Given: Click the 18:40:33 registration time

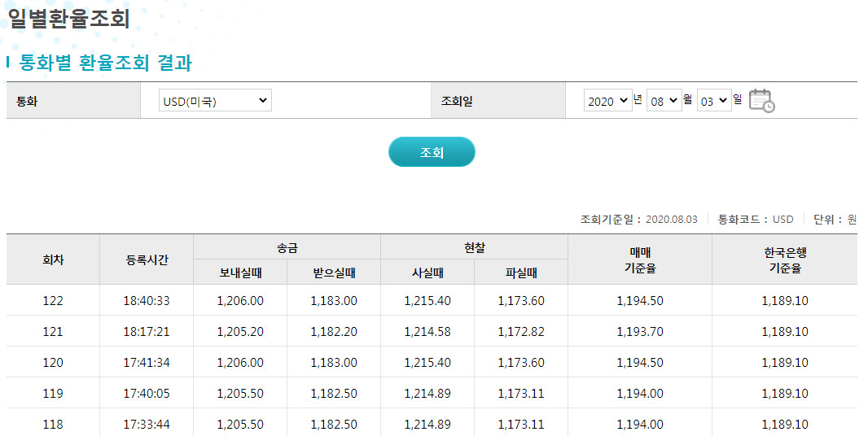Looking at the screenshot, I should (x=147, y=300).
